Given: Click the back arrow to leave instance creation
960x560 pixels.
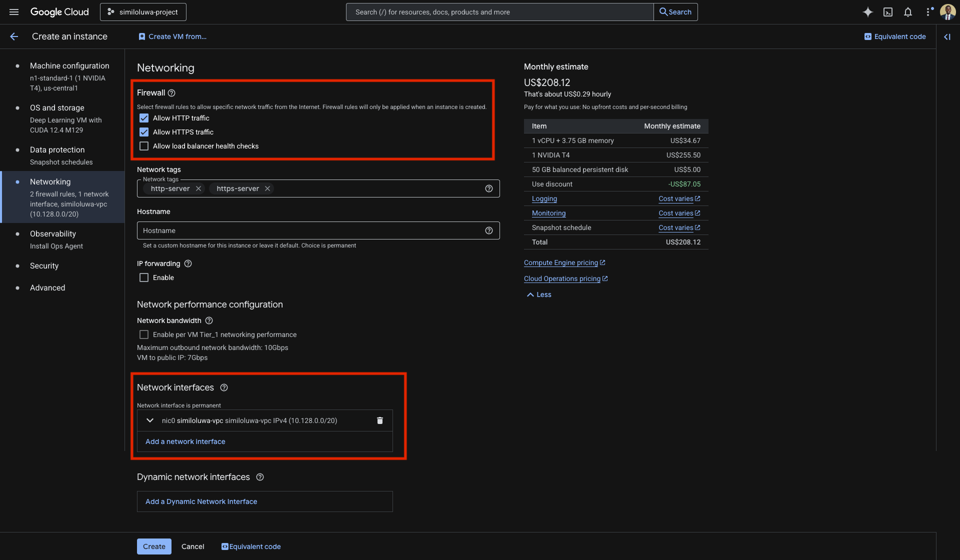Looking at the screenshot, I should pos(14,36).
